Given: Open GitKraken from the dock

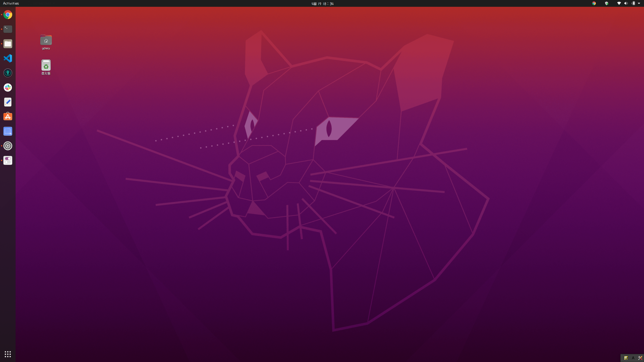Looking at the screenshot, I should (8, 73).
